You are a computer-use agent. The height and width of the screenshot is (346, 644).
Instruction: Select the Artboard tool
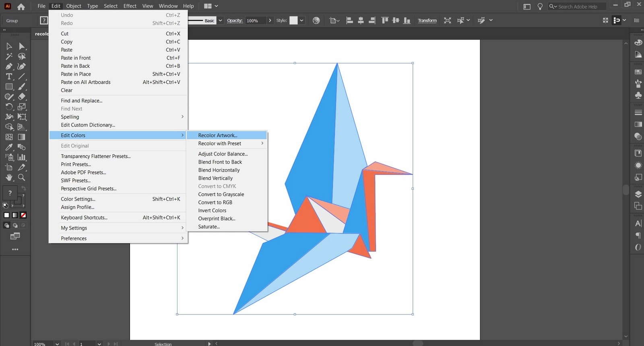pos(9,167)
